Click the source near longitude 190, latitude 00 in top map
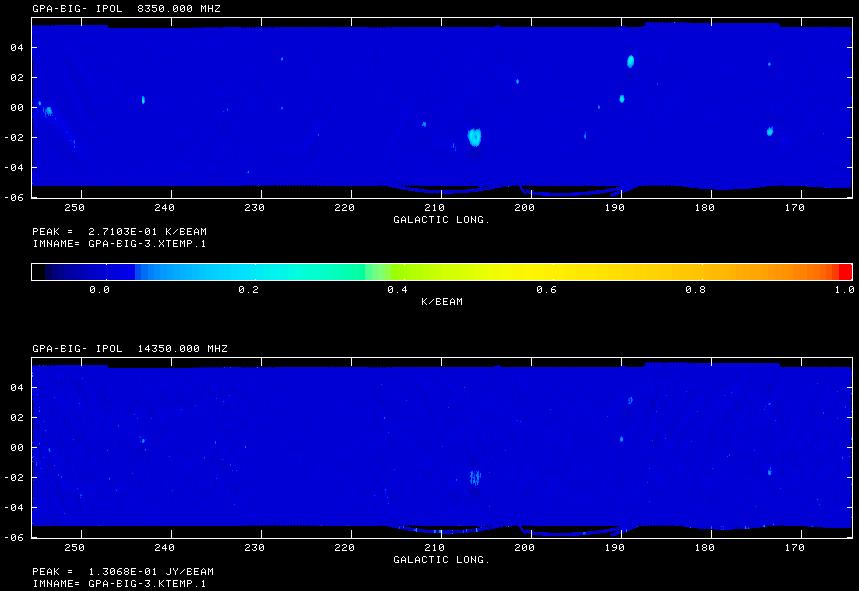859x591 pixels. (622, 99)
